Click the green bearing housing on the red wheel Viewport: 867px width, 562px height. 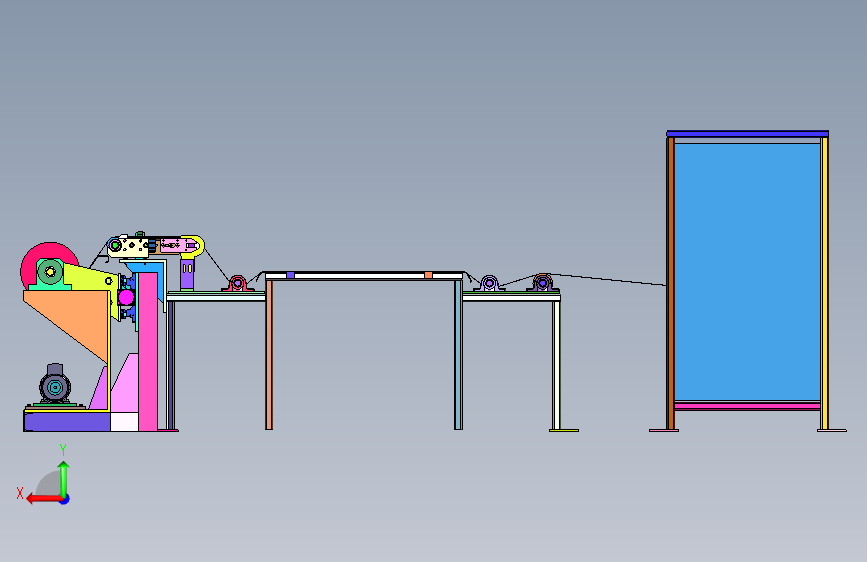(x=50, y=274)
